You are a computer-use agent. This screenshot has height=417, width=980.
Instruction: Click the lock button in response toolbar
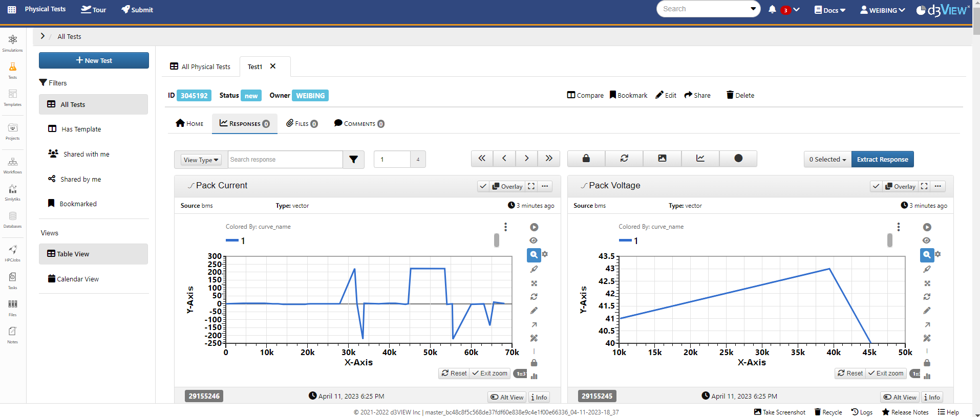click(586, 159)
